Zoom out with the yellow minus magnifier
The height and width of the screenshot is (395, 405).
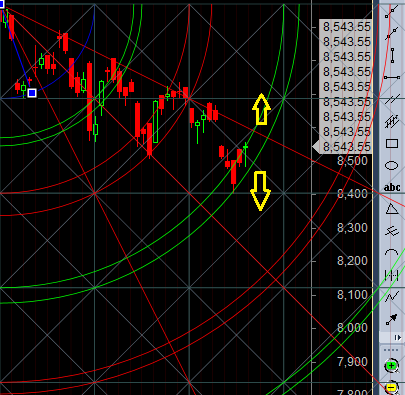pos(391,387)
